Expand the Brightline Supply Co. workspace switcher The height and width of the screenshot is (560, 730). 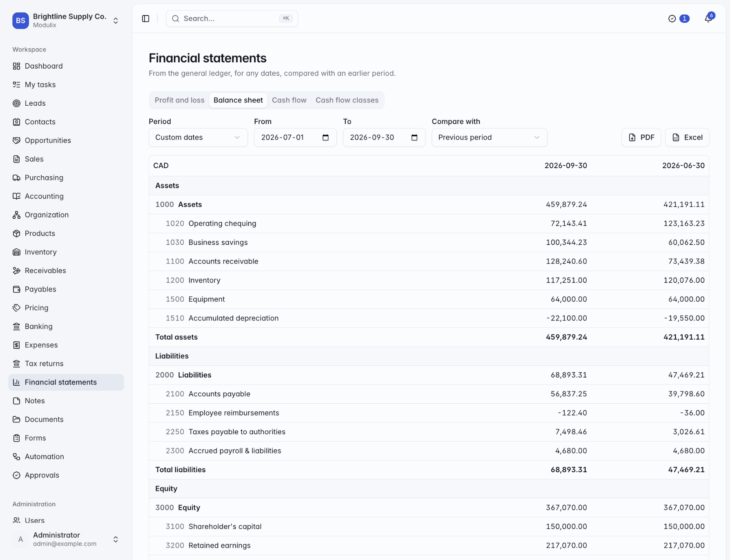click(116, 20)
